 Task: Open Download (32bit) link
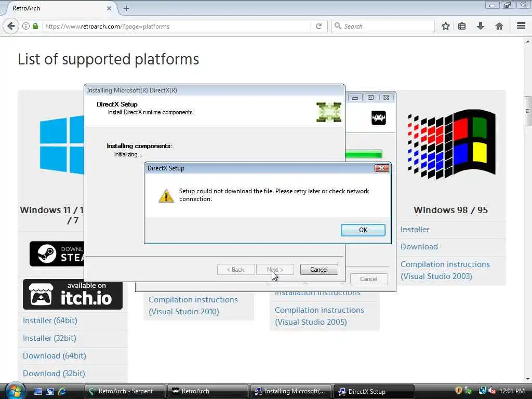coord(54,373)
